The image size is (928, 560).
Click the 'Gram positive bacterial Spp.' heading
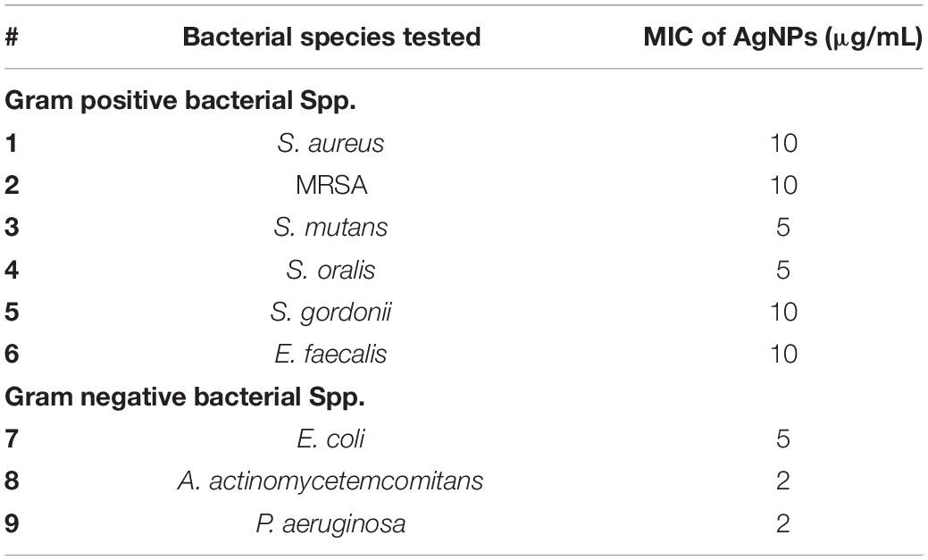tap(180, 101)
